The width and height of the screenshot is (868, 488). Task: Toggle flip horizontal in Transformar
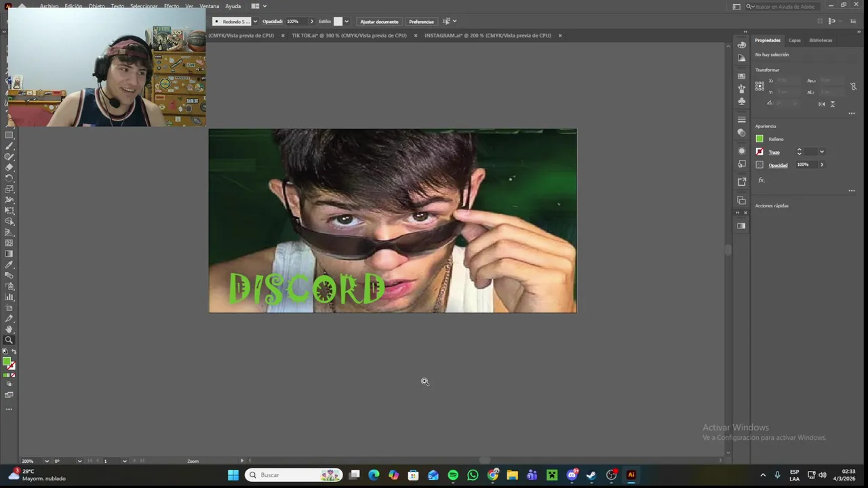point(822,104)
